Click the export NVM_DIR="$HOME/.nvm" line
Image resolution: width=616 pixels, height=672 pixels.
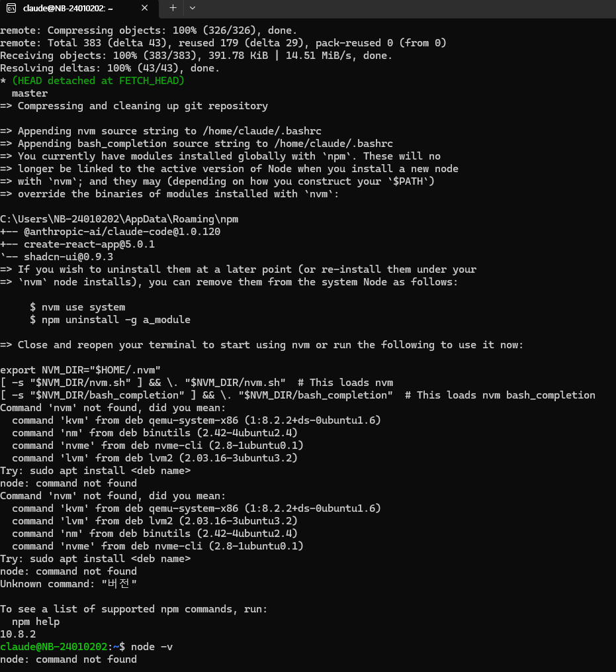pos(80,370)
